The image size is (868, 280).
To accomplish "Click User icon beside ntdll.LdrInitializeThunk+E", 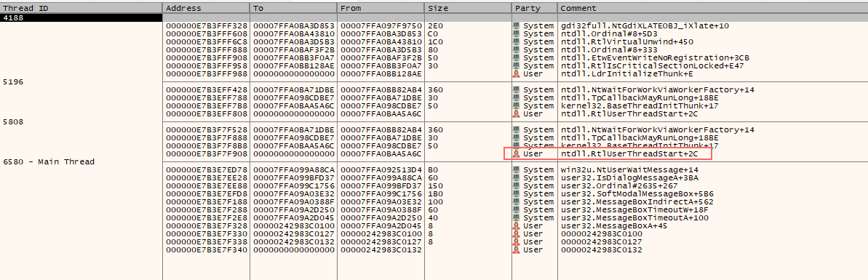I will [517, 73].
